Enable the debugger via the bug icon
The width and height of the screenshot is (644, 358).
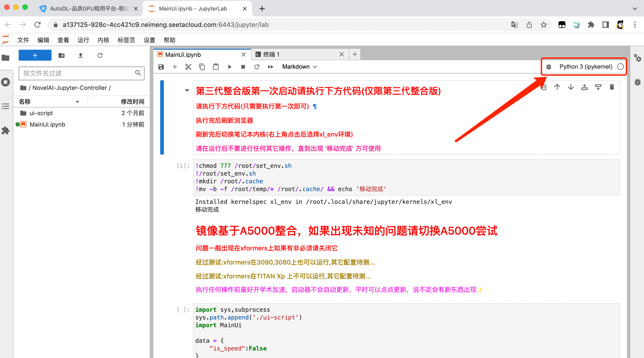click(549, 67)
